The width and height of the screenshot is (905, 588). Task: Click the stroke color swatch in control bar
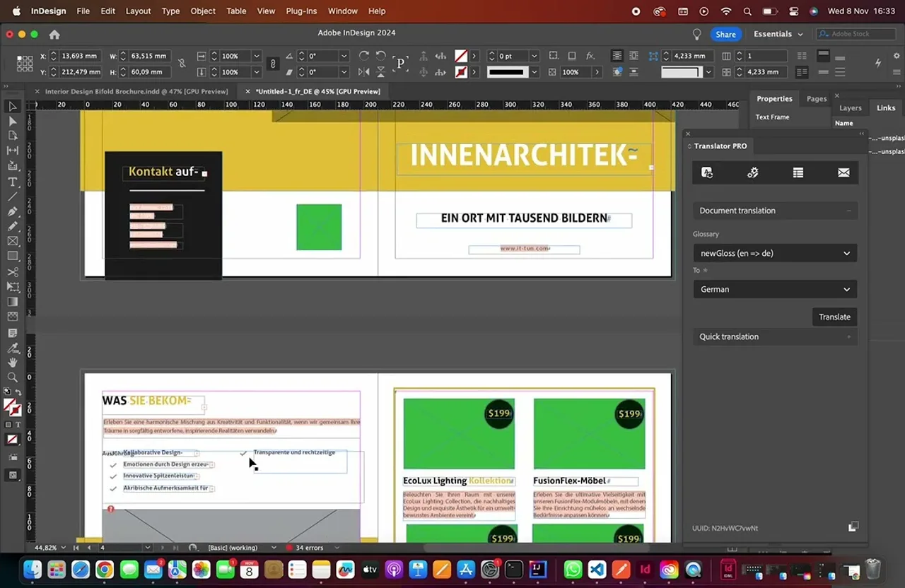click(461, 72)
